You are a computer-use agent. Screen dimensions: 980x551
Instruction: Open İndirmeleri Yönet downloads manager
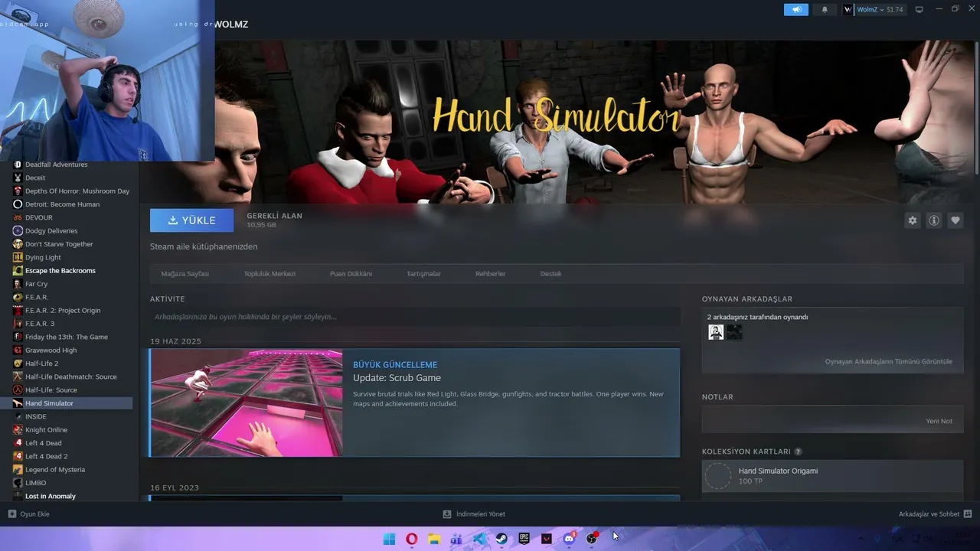tap(474, 514)
